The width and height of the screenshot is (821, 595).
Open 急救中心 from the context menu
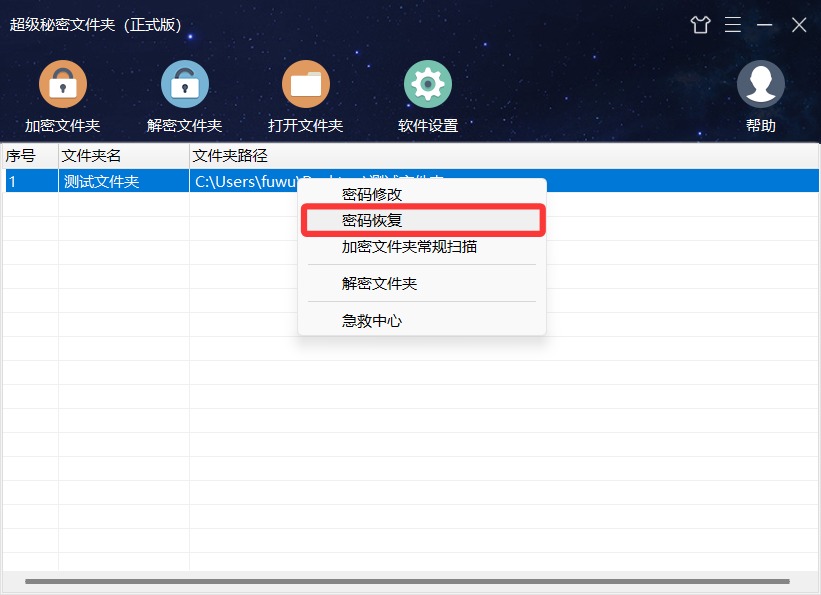(422, 321)
